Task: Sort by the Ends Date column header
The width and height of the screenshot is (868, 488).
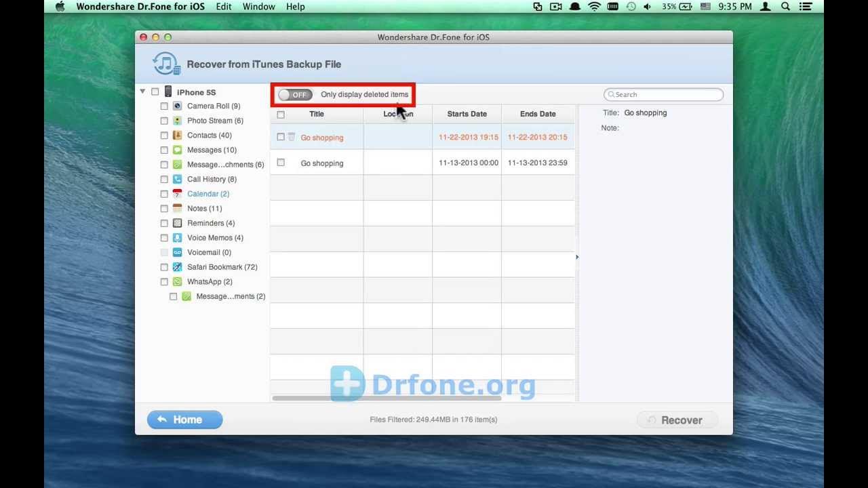Action: pos(538,114)
